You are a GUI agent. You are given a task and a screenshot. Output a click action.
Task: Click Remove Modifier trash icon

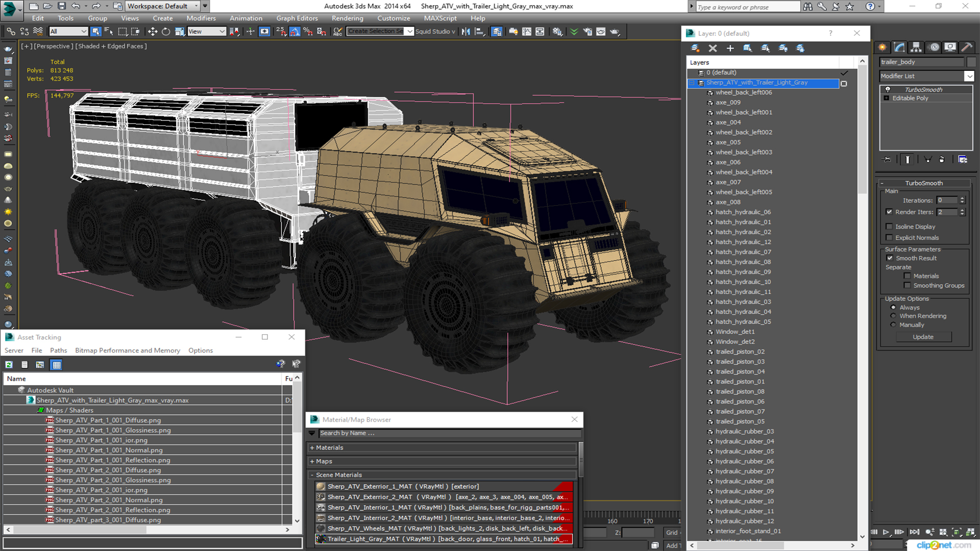coord(942,160)
